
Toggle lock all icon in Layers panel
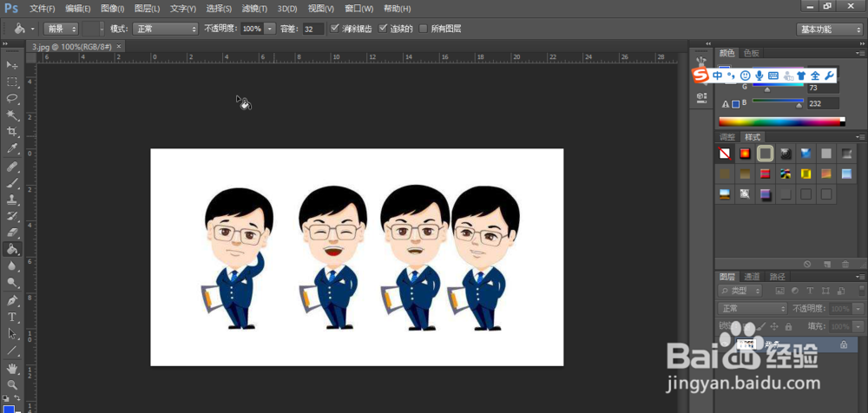[789, 326]
